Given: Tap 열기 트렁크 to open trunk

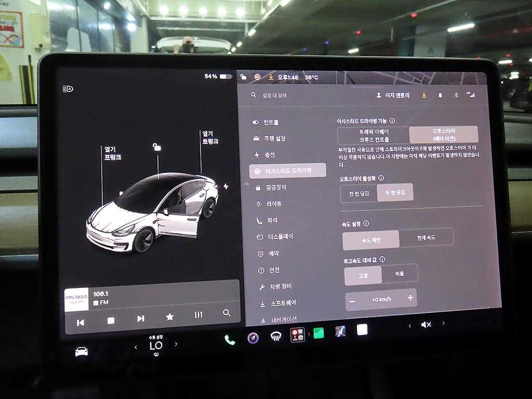Looking at the screenshot, I should click(210, 137).
